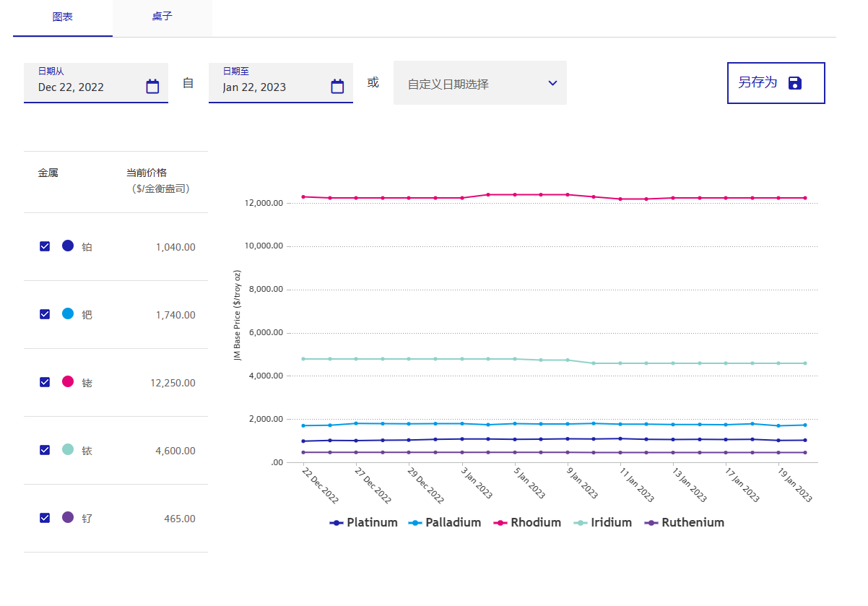
Task: Click the Rhodium legend marker icon
Action: point(500,523)
